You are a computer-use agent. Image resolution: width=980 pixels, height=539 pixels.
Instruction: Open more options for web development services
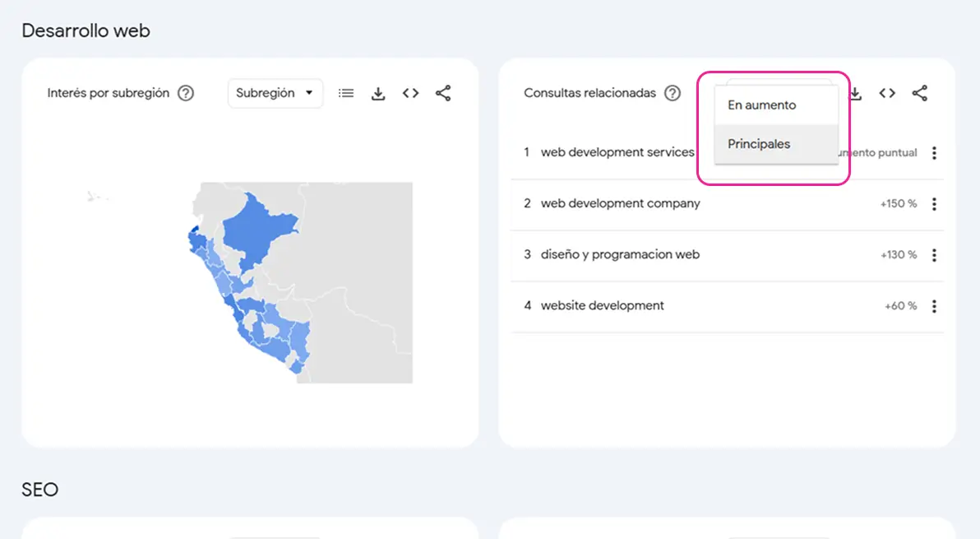(935, 152)
